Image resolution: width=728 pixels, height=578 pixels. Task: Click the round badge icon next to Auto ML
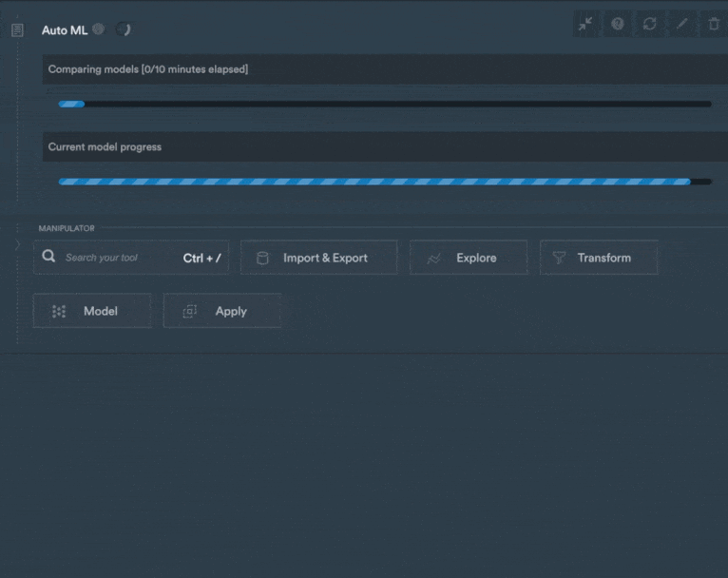pyautogui.click(x=98, y=29)
